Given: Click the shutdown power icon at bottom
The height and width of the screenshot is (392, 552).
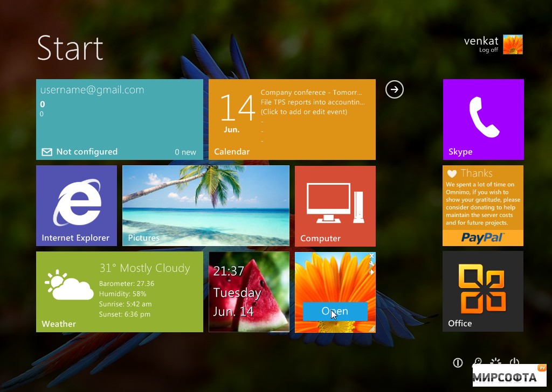Looking at the screenshot, I should coord(515,361).
